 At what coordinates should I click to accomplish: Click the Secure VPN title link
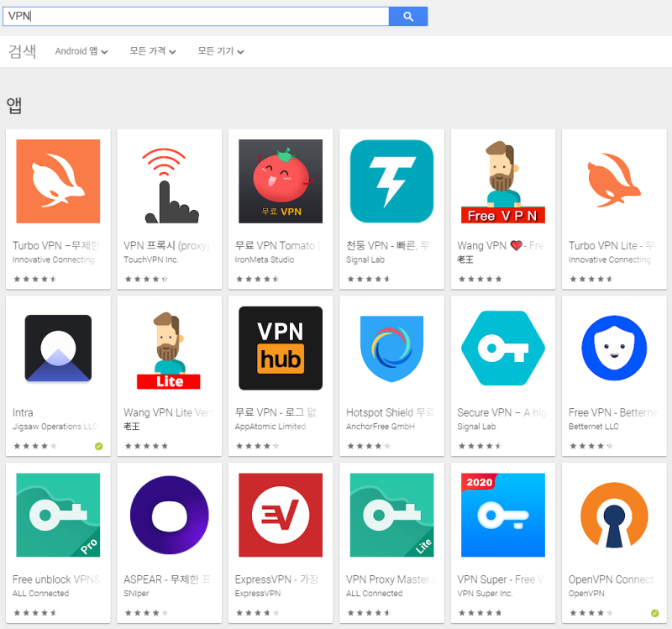coord(501,412)
